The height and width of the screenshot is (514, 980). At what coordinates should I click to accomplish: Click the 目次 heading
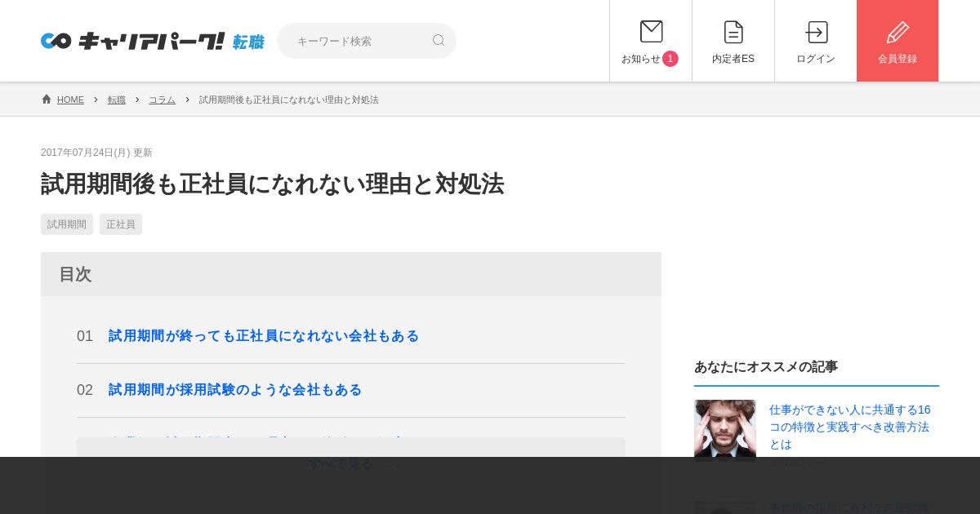click(x=75, y=274)
